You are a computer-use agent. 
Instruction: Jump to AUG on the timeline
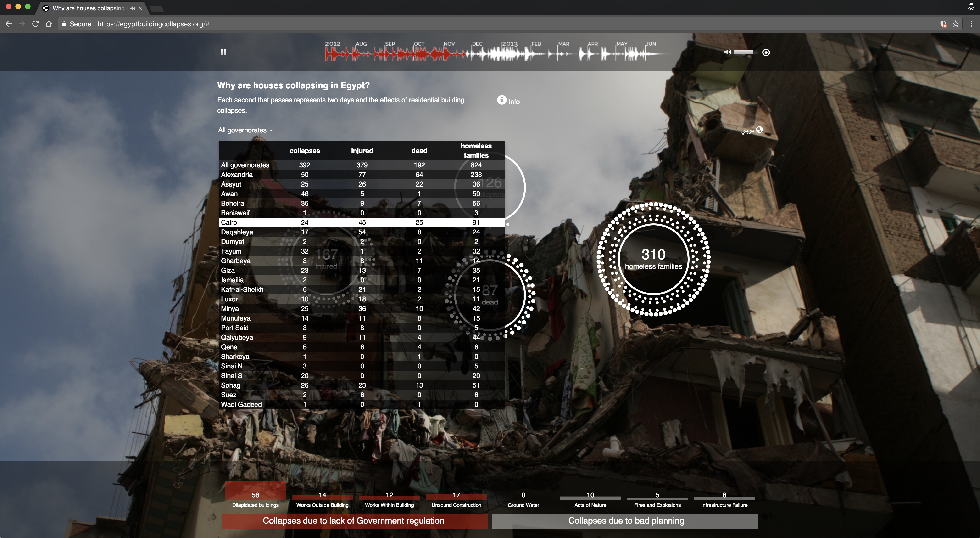click(361, 44)
